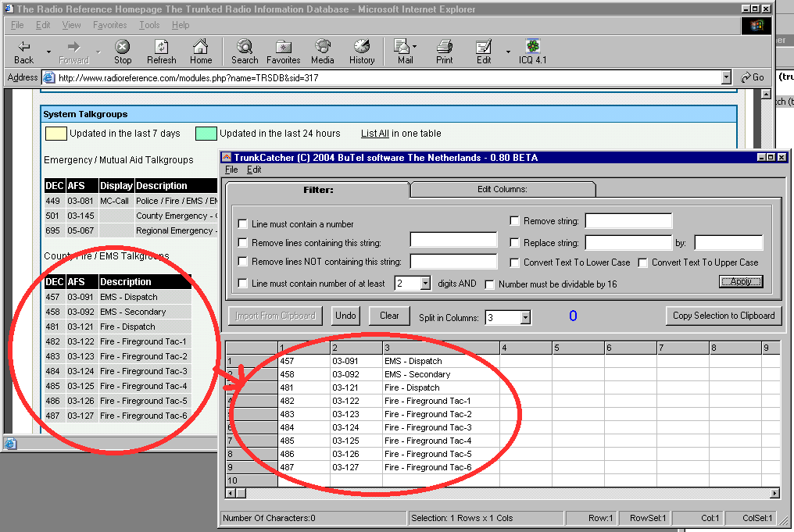The height and width of the screenshot is (532, 794).
Task: Click the Back arrow in Internet Explorer
Action: coord(23,47)
